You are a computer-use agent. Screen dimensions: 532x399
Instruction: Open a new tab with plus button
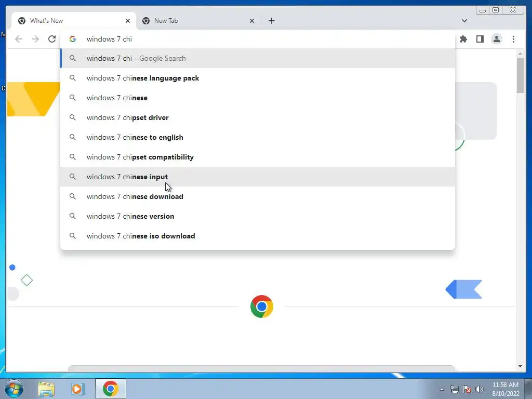[271, 21]
